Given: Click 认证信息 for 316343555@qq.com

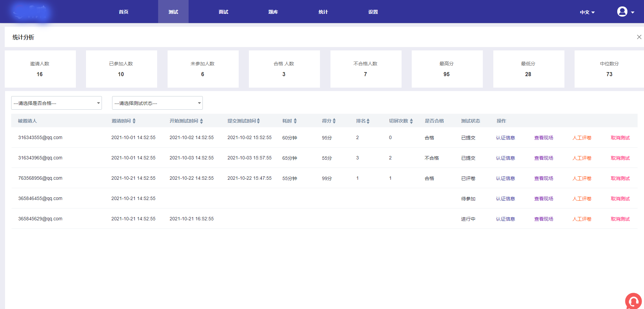Looking at the screenshot, I should tap(506, 138).
